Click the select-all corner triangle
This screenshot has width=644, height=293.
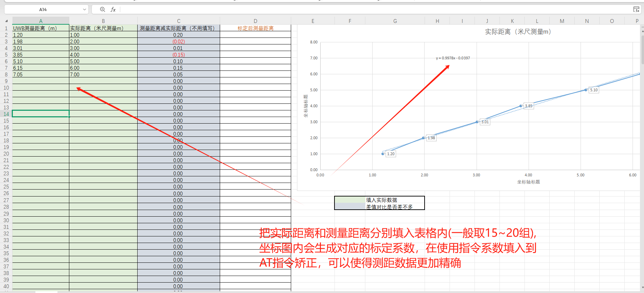(6, 21)
